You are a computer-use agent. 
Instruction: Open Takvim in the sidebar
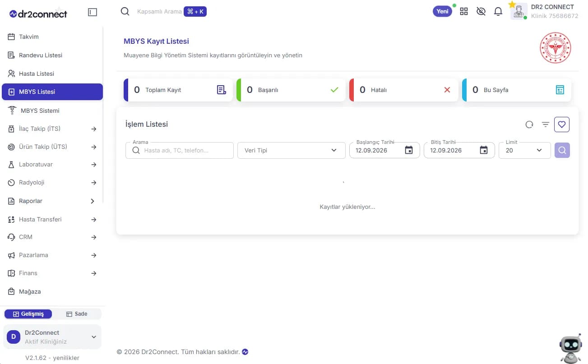pos(52,37)
